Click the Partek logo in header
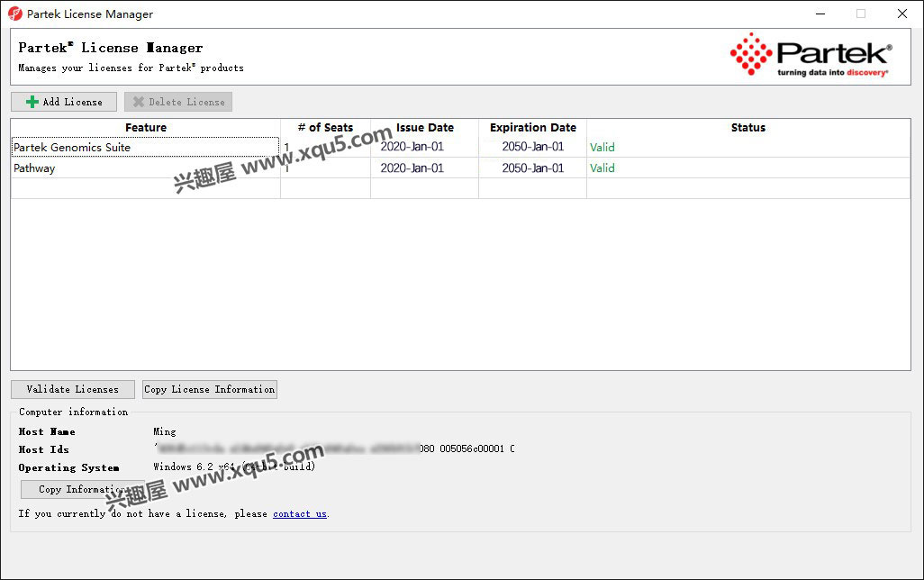 point(811,54)
